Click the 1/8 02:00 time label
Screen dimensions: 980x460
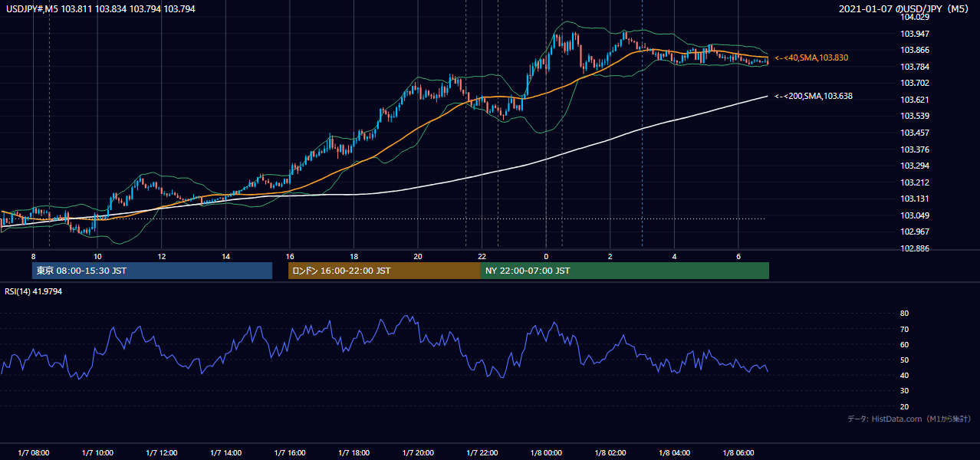pos(610,452)
